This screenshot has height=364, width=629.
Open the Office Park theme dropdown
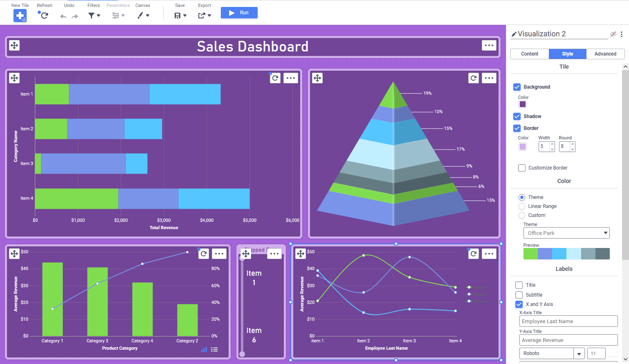point(566,233)
